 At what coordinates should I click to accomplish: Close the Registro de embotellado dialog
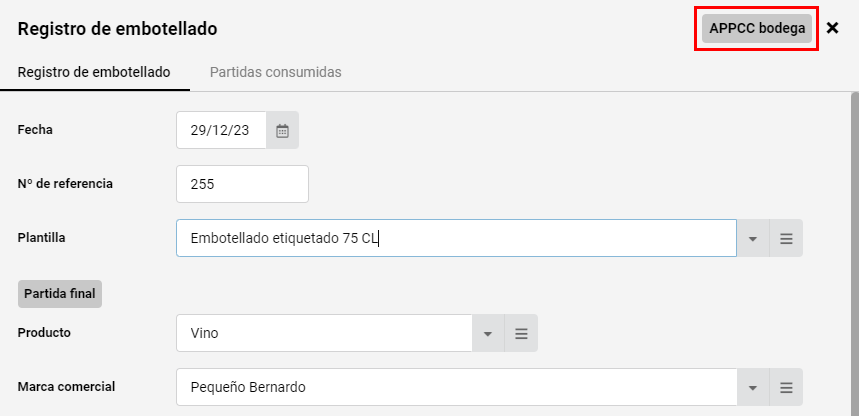(x=832, y=28)
